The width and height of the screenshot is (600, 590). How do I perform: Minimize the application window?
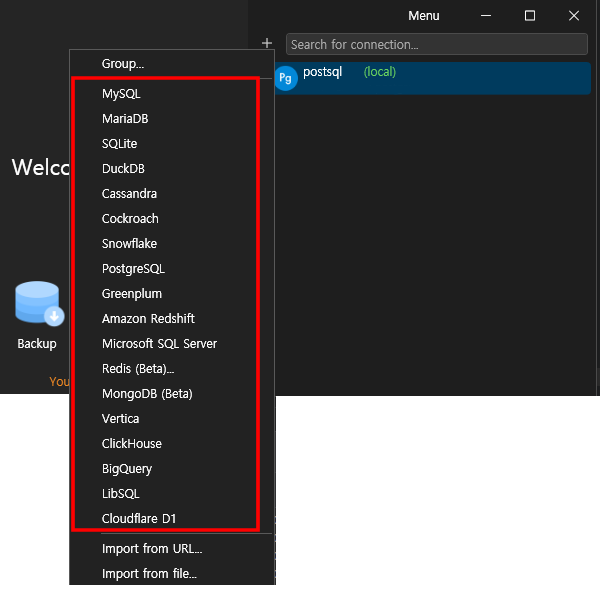pos(486,16)
